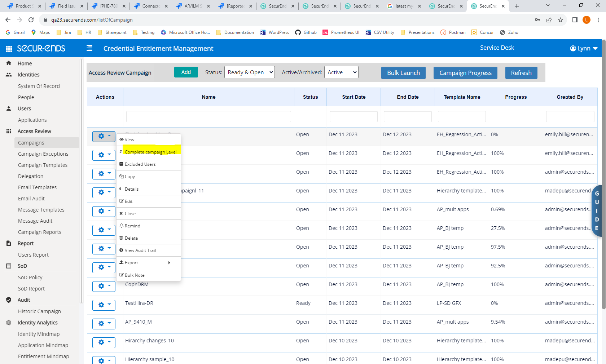Image resolution: width=606 pixels, height=364 pixels.
Task: Expand the Export submenu arrow
Action: [x=169, y=263]
